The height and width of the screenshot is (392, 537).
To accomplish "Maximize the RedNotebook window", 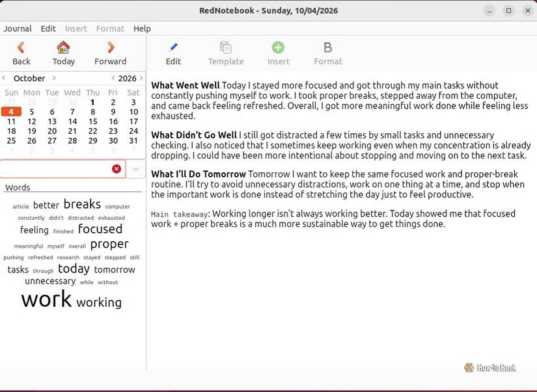I will click(508, 11).
